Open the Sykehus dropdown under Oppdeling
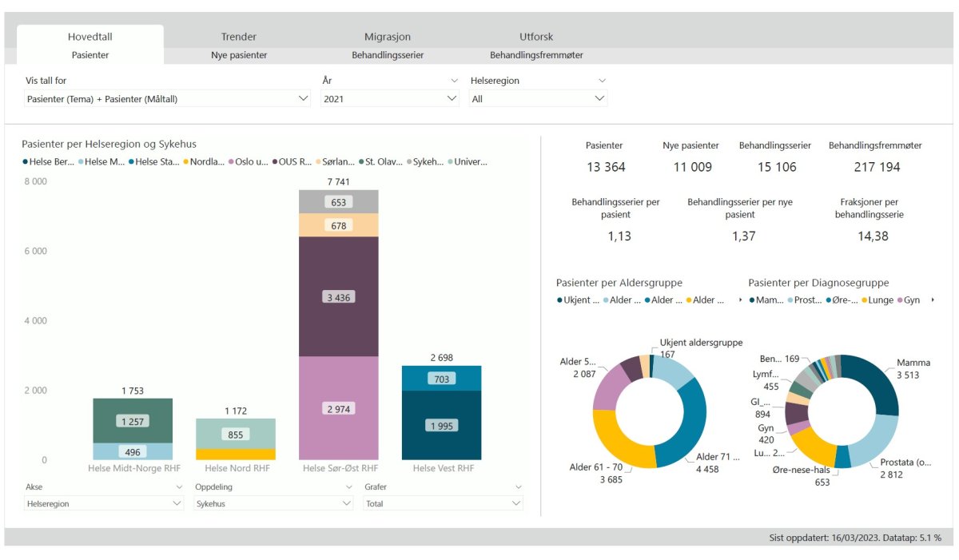959x560 pixels. [x=273, y=504]
